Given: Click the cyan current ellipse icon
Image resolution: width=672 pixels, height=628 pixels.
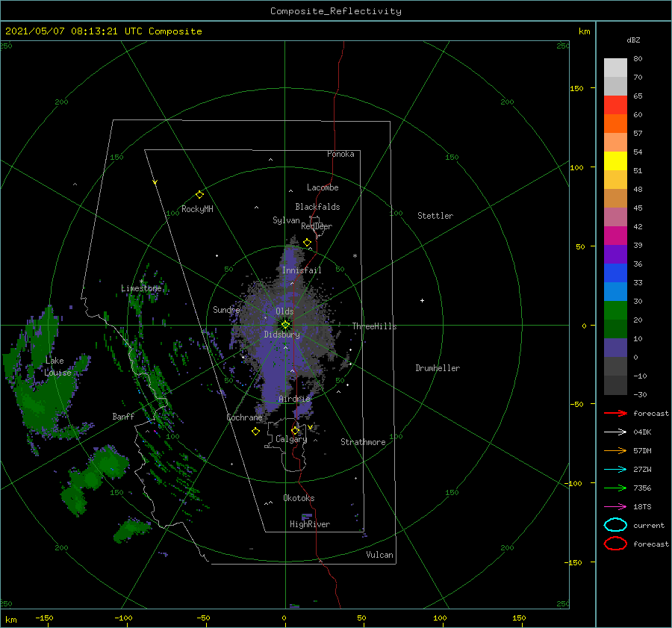Looking at the screenshot, I should click(615, 525).
